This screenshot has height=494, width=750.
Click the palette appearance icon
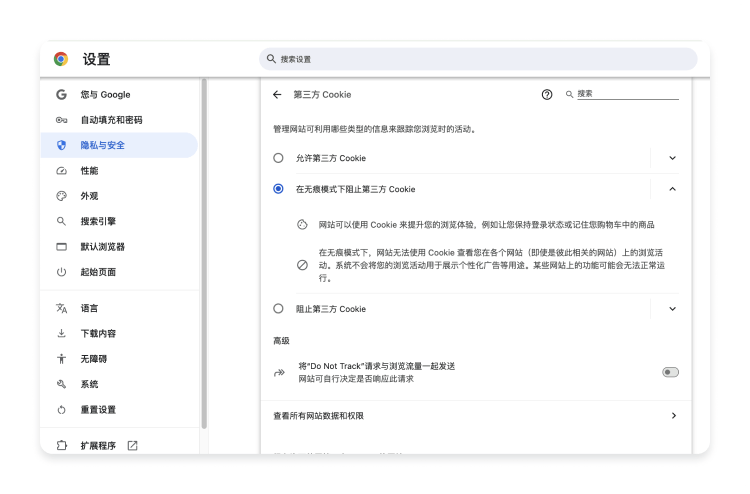(x=61, y=196)
